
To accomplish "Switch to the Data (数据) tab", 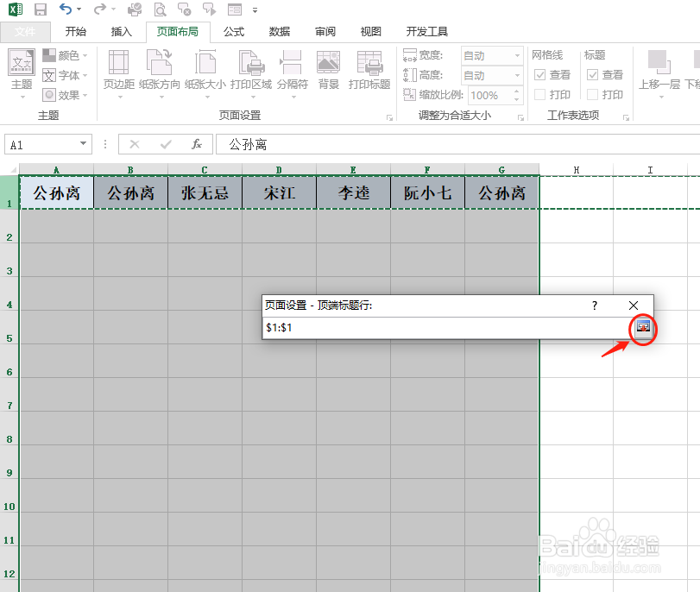I will (x=280, y=32).
